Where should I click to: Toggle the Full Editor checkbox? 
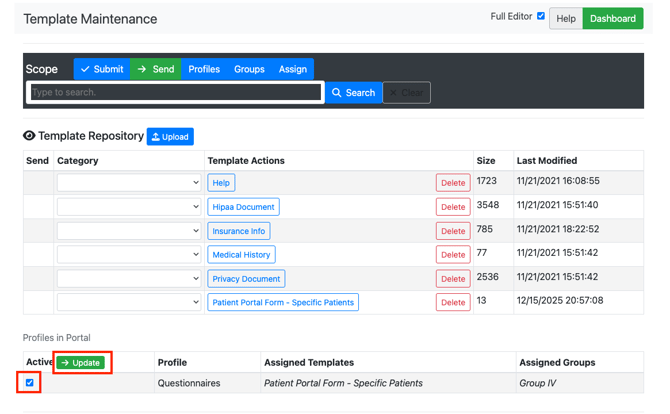(x=541, y=16)
